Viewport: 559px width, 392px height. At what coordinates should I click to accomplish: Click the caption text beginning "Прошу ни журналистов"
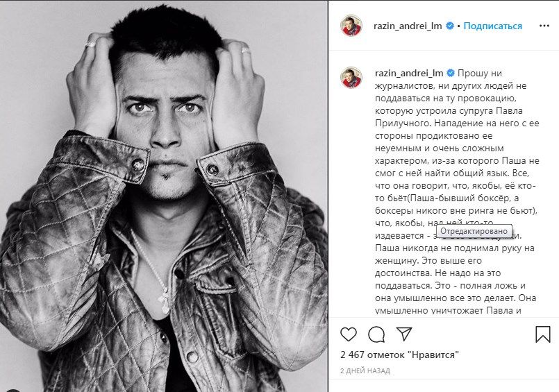pos(457,192)
